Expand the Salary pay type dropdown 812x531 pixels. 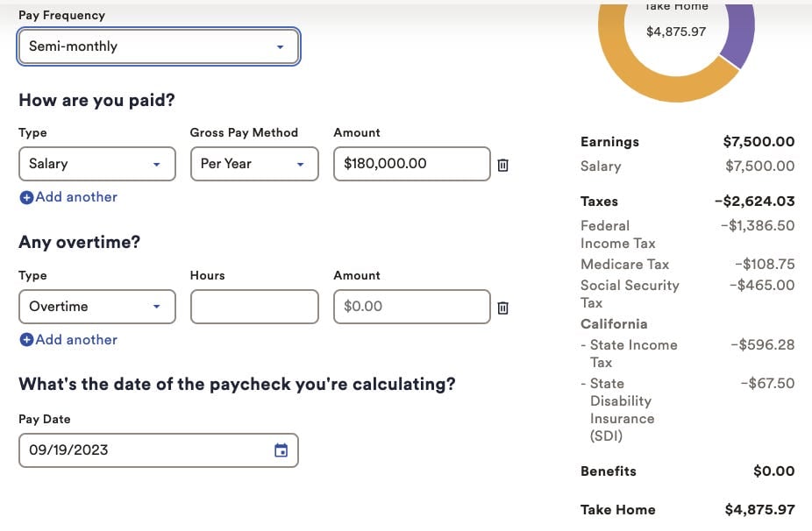[x=97, y=164]
